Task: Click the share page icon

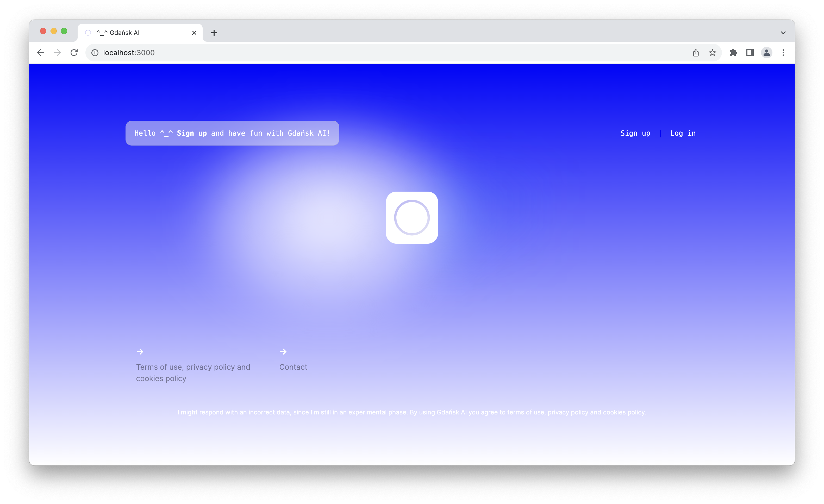Action: click(696, 53)
